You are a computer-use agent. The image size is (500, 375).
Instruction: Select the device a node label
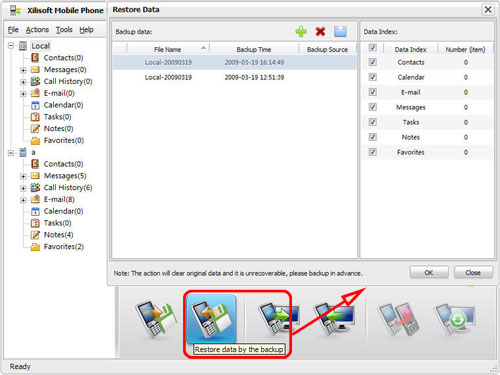(33, 153)
